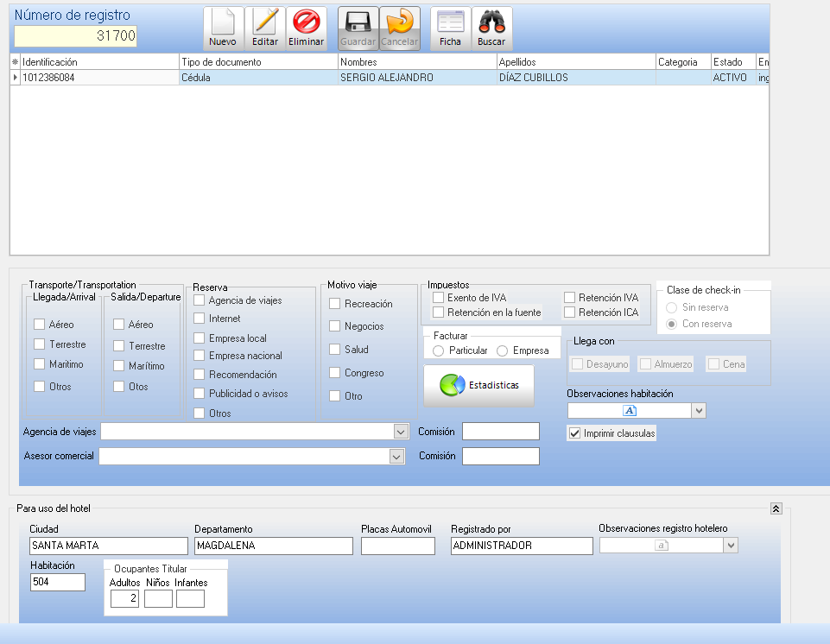Expand the Asesor comercial dropdown

(x=396, y=457)
